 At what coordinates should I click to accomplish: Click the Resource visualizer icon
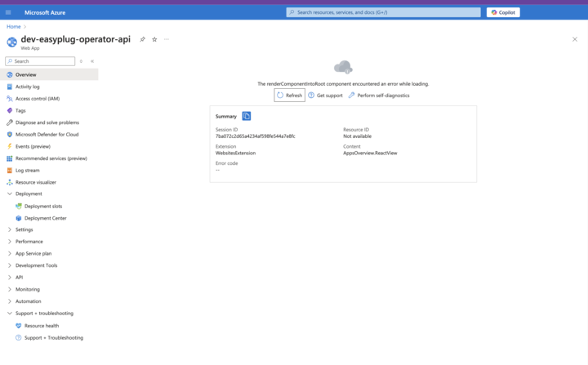click(10, 182)
